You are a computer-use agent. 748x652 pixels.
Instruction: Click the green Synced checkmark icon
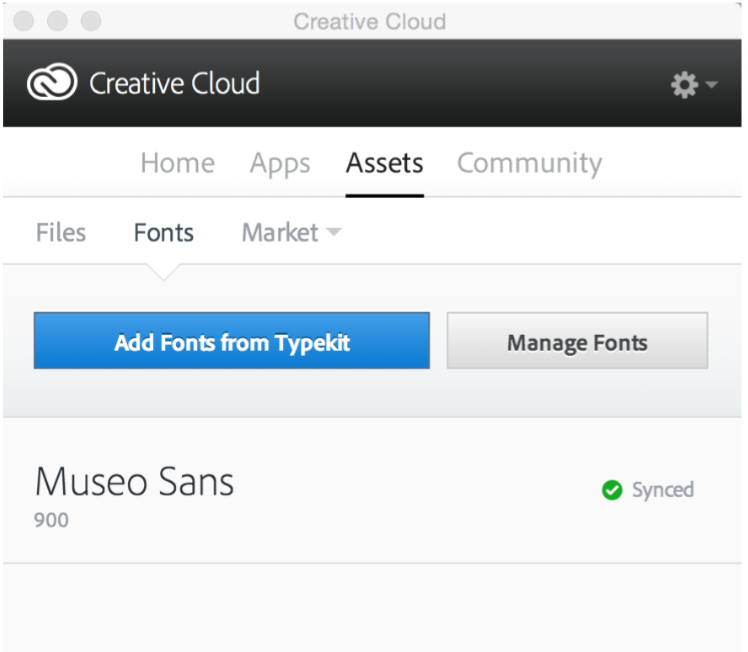(x=612, y=490)
